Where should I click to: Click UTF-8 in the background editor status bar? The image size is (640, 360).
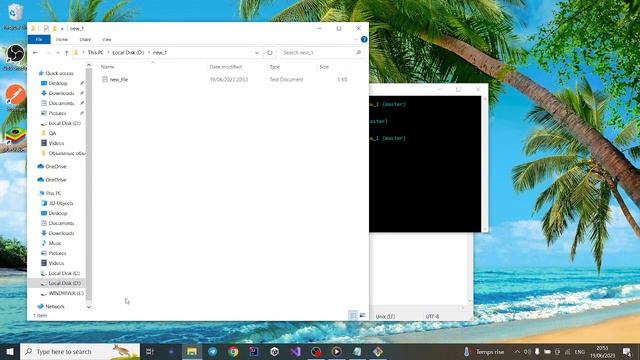click(432, 316)
